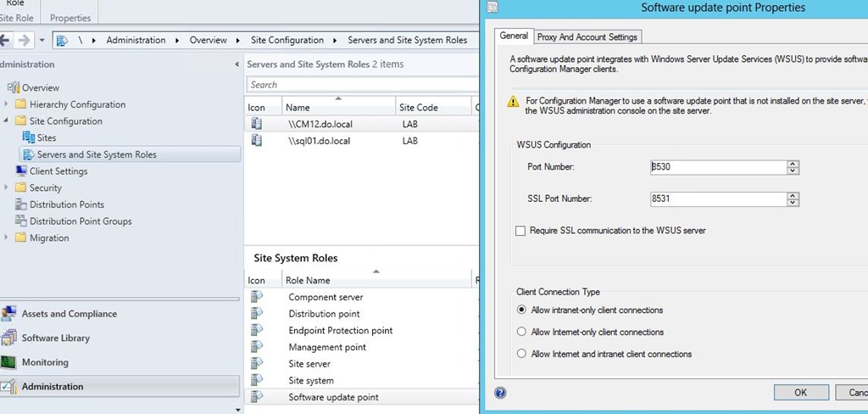Screen dimensions: 868x414
Task: Select the Software update point role
Action: click(x=361, y=397)
